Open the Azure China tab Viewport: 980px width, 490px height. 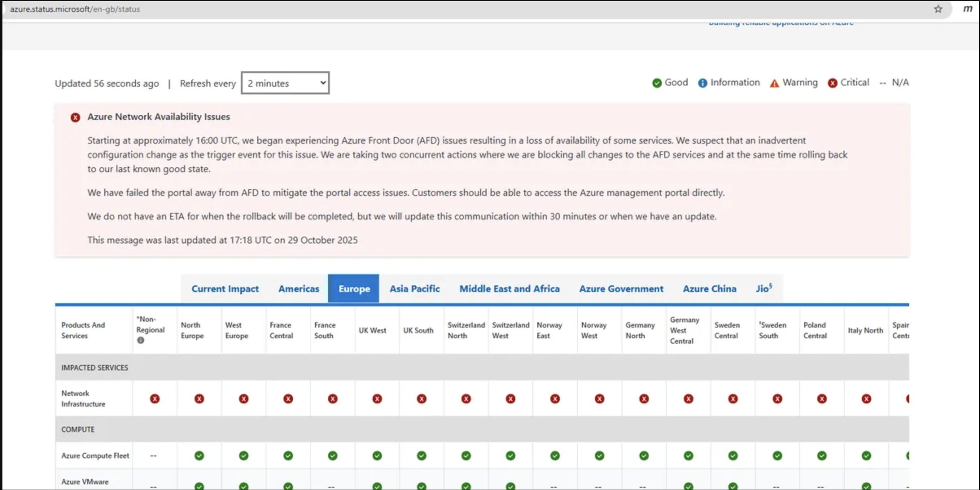tap(709, 289)
